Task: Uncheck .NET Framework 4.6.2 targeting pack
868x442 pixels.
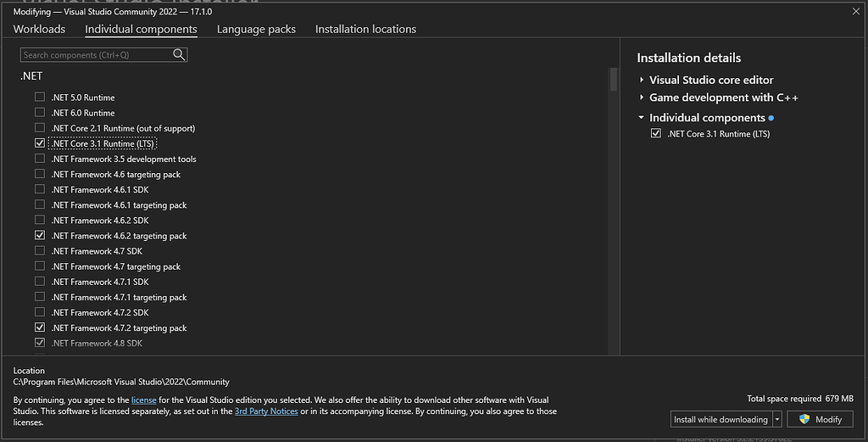Action: click(x=40, y=236)
